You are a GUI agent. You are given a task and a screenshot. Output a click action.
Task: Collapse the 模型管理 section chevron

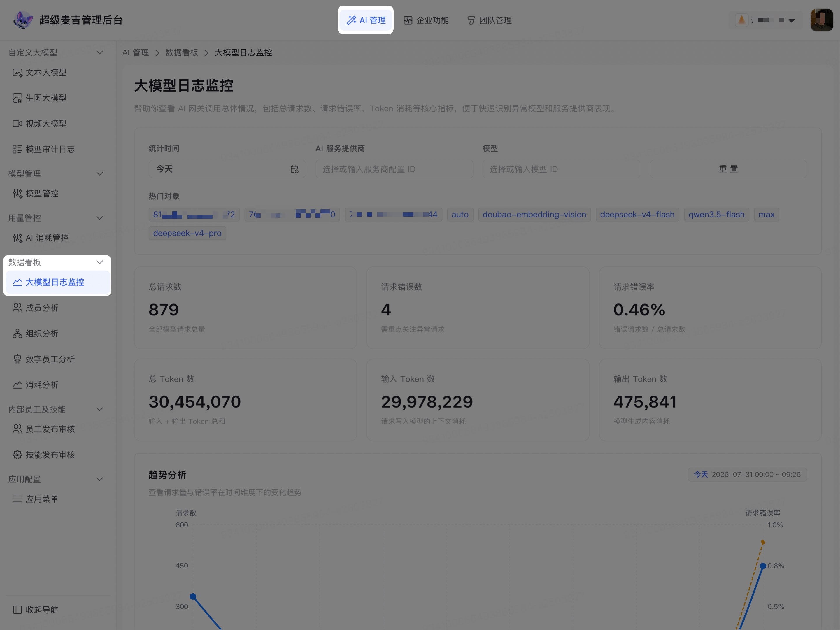pos(100,174)
